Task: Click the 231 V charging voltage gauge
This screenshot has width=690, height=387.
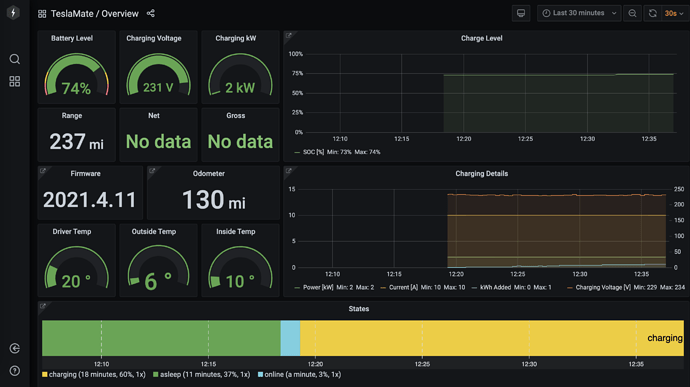Action: click(x=158, y=74)
